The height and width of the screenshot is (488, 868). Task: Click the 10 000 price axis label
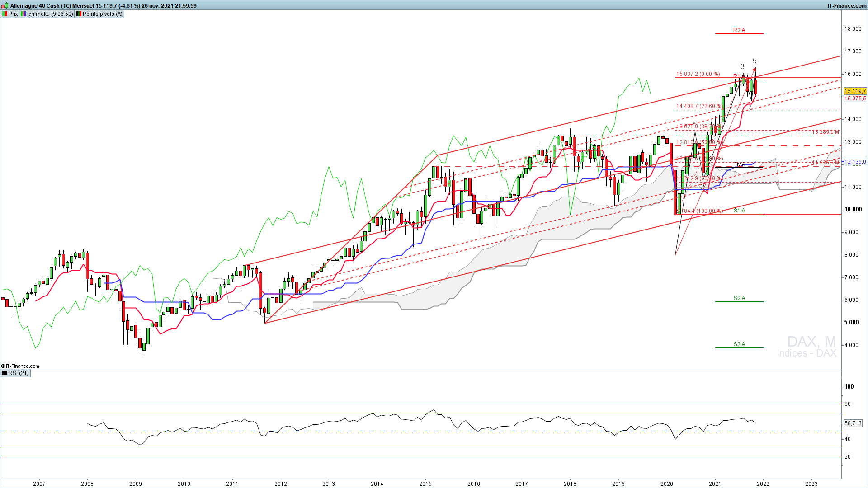coord(852,210)
